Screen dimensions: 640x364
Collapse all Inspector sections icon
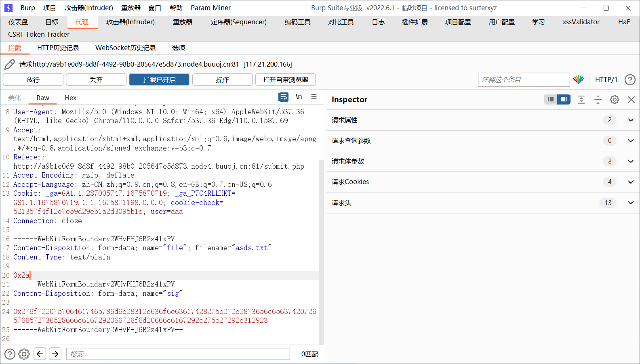[598, 100]
